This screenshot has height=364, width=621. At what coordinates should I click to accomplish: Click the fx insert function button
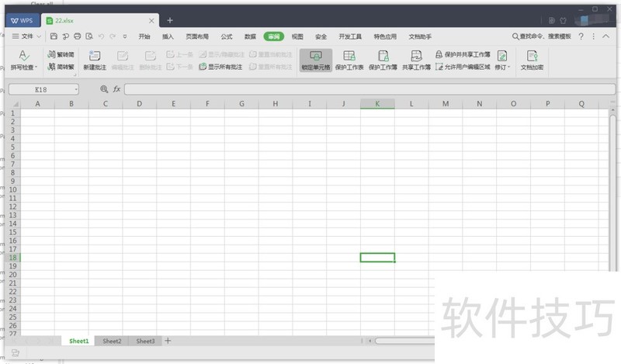tap(116, 89)
